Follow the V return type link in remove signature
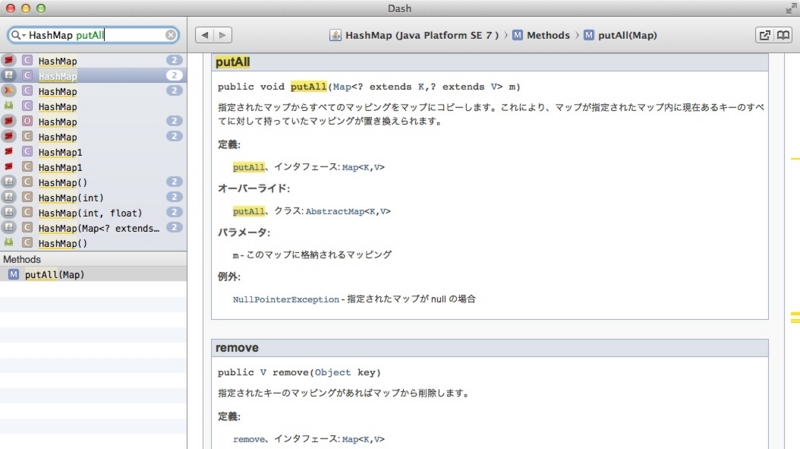The image size is (800, 449). point(263,372)
